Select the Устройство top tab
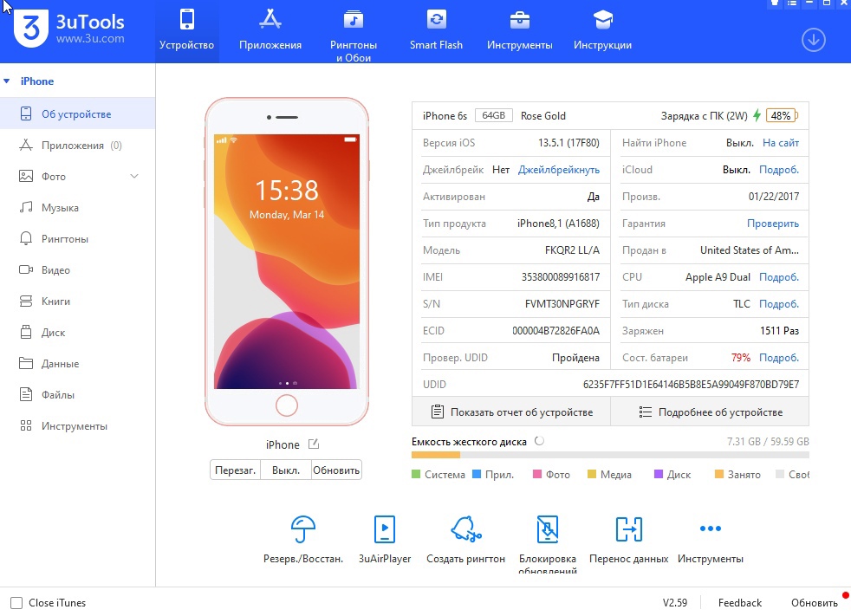This screenshot has width=851, height=616. click(x=186, y=31)
